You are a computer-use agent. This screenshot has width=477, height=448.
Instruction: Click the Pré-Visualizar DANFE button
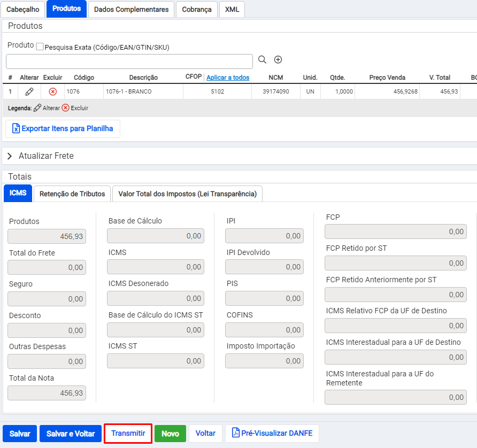(x=272, y=434)
